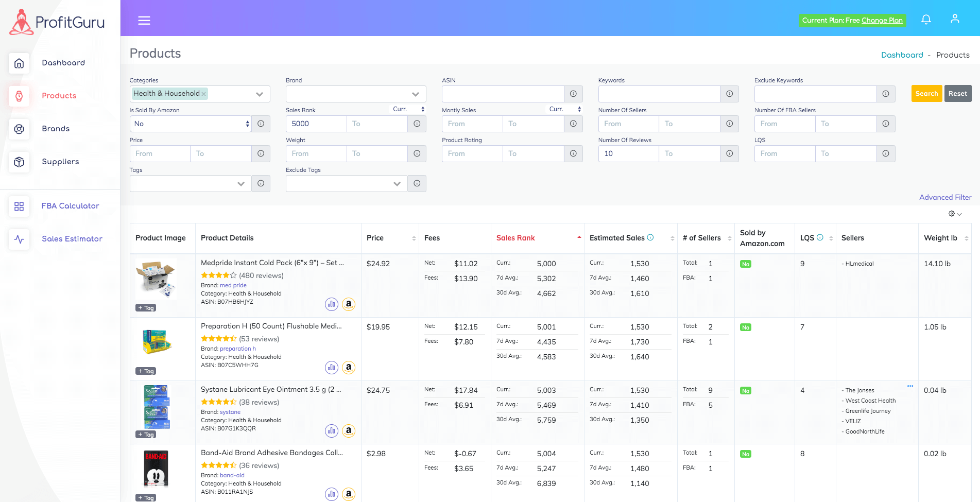Click info icon beside LQS range filter
The height and width of the screenshot is (502, 980).
(x=886, y=153)
